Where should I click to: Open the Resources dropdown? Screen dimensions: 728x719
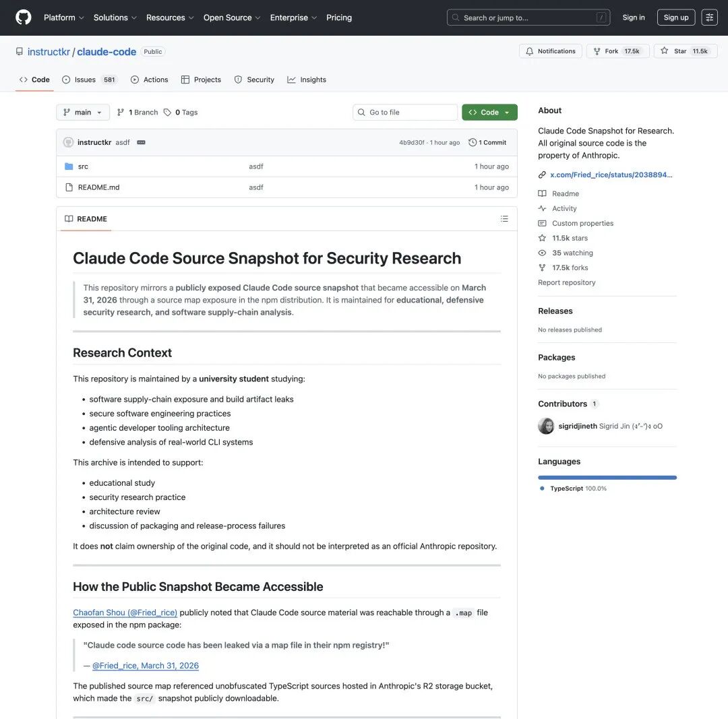[x=169, y=18]
